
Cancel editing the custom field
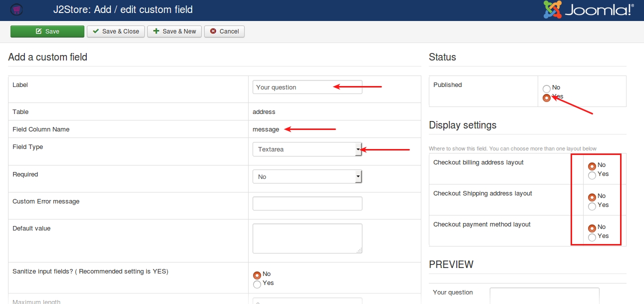[224, 31]
